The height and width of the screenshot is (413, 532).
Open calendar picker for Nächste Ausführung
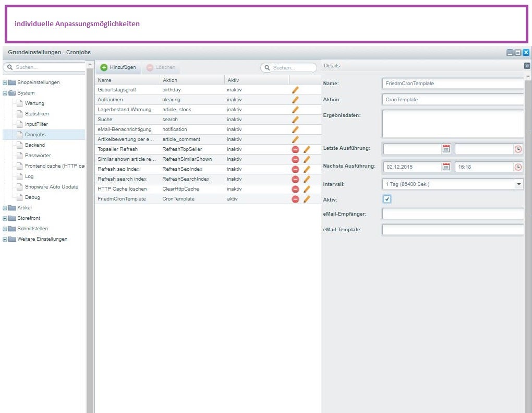tap(446, 167)
